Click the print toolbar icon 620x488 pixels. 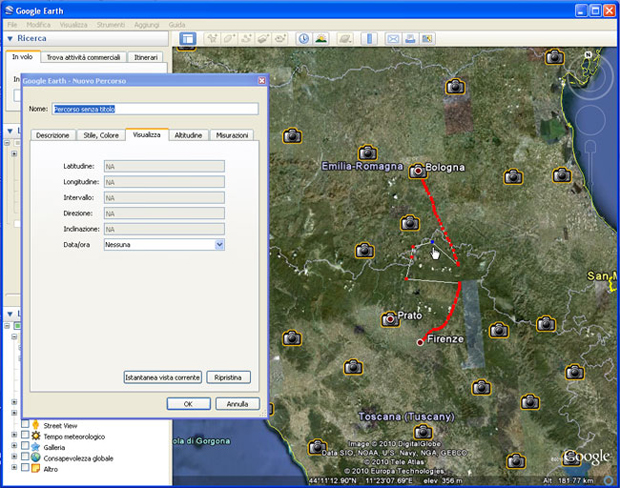click(x=410, y=39)
